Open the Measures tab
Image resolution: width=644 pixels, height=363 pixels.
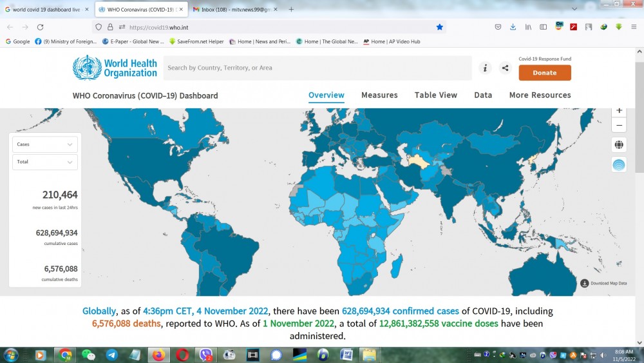coord(379,95)
